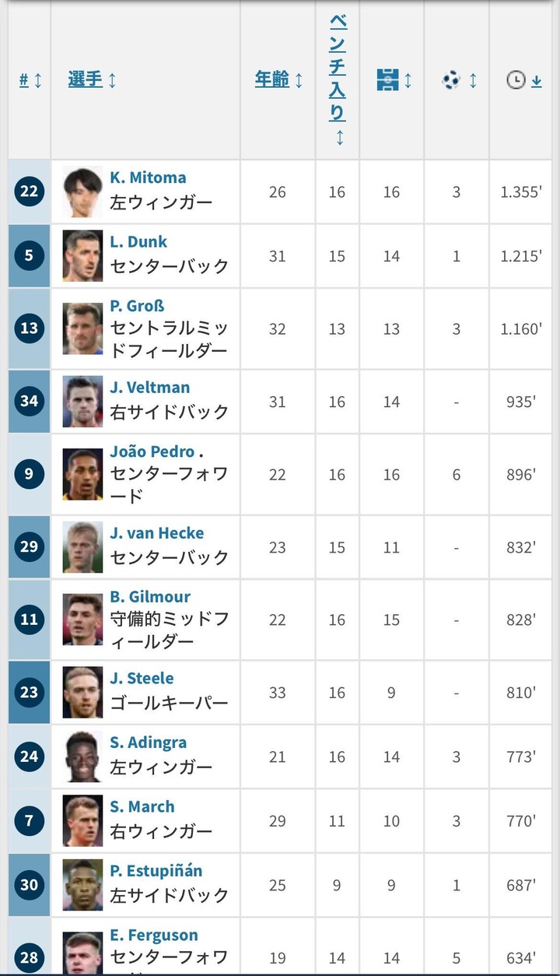The width and height of the screenshot is (560, 976).
Task: Click the squad number 9 badge
Action: tap(29, 474)
